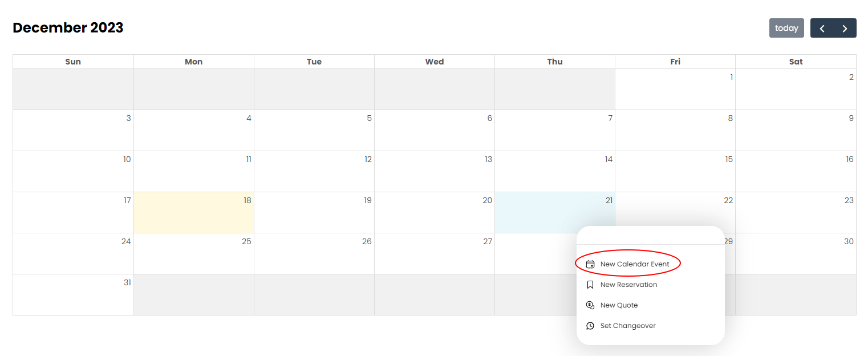
Task: Click the December 14 calendar cell
Action: [x=555, y=171]
